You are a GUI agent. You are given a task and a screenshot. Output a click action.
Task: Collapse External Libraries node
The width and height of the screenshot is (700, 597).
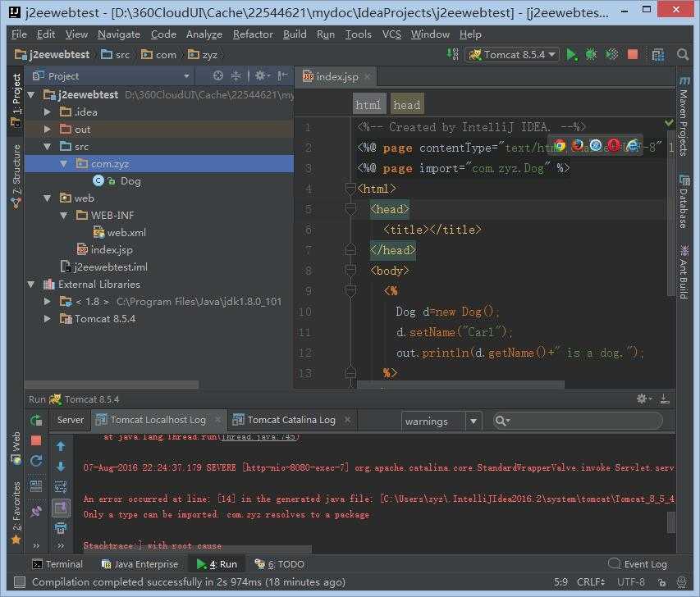(x=31, y=285)
